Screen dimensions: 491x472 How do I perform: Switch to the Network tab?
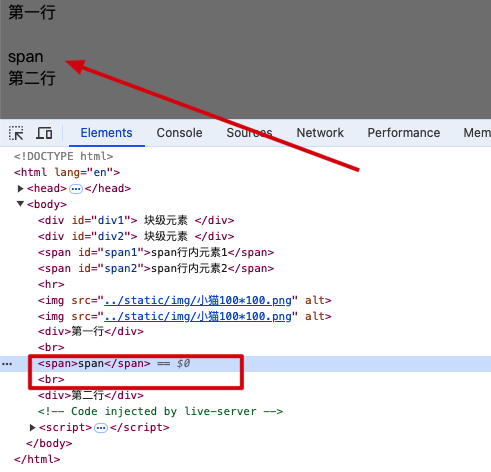pos(320,133)
